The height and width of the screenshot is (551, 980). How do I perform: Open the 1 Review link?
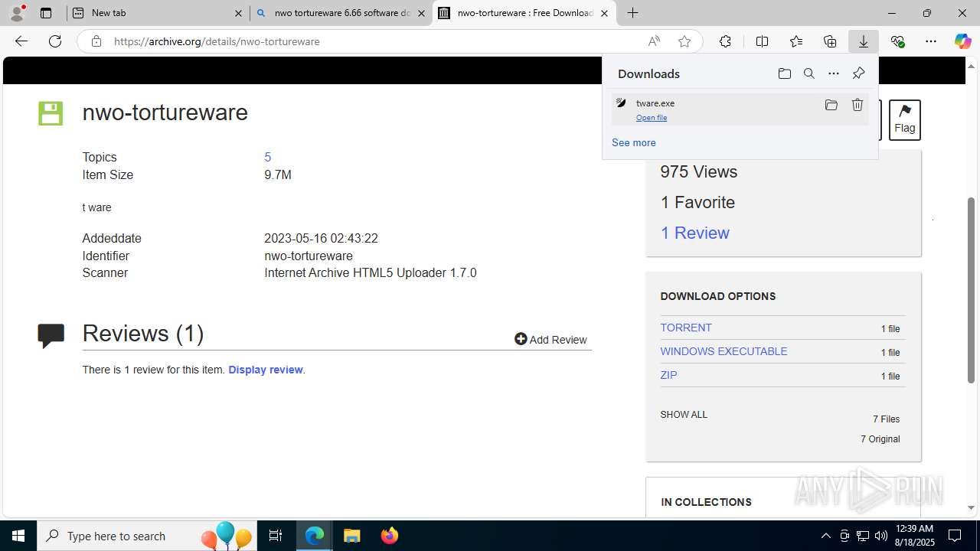[695, 233]
